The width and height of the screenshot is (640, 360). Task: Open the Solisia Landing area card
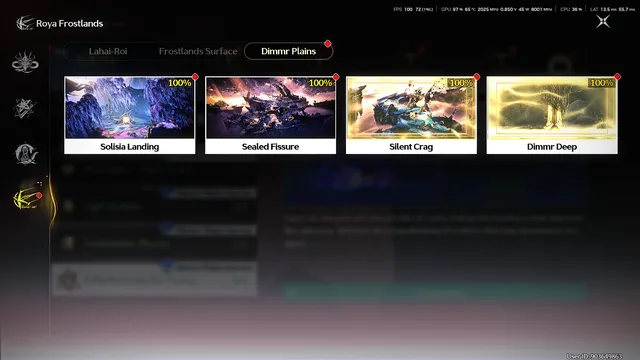pos(130,115)
